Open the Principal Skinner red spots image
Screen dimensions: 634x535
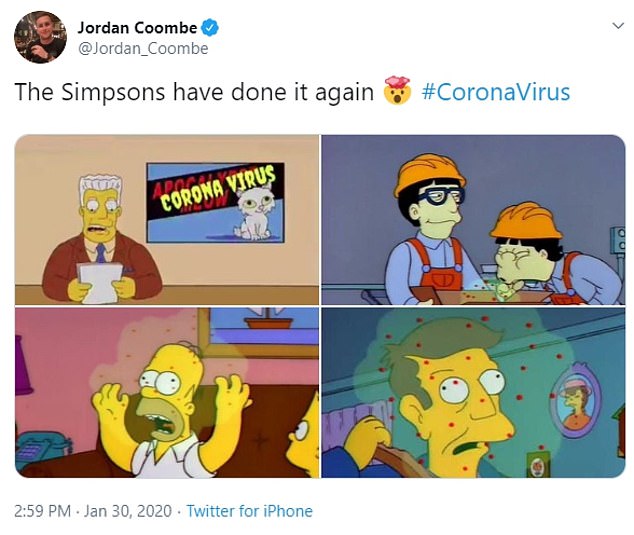coord(473,393)
